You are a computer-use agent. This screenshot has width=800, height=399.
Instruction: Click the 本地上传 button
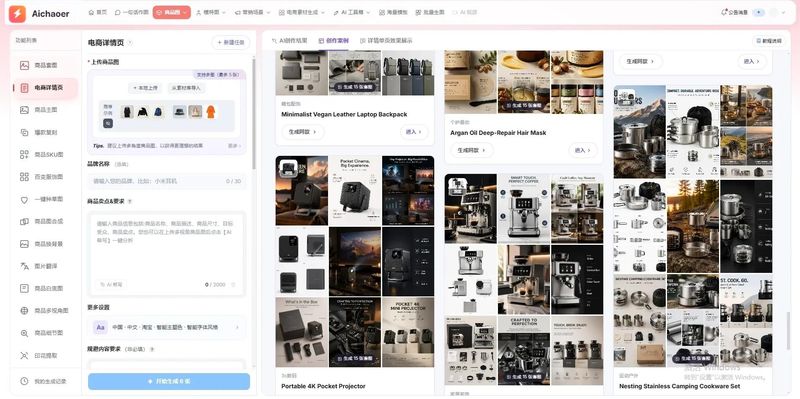(145, 88)
